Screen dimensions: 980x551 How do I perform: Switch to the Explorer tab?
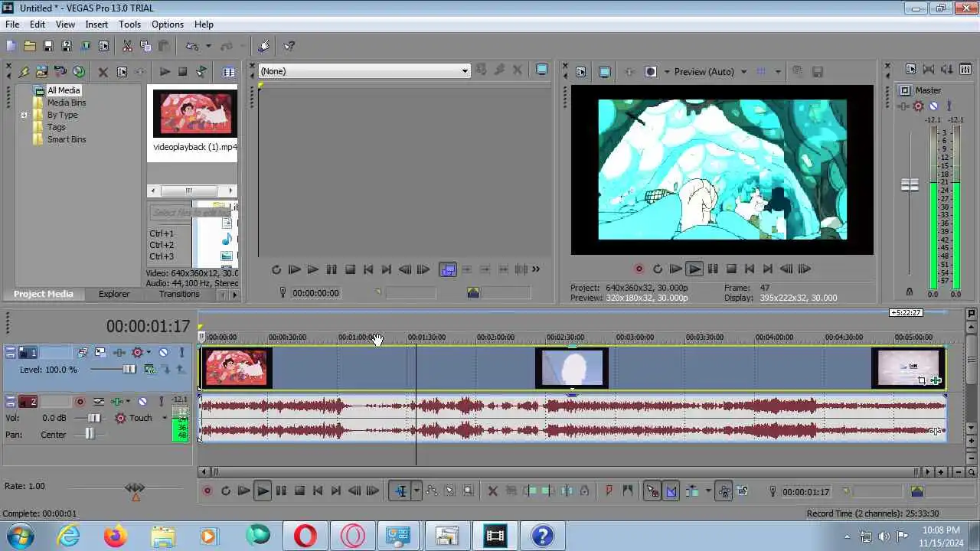click(x=114, y=294)
